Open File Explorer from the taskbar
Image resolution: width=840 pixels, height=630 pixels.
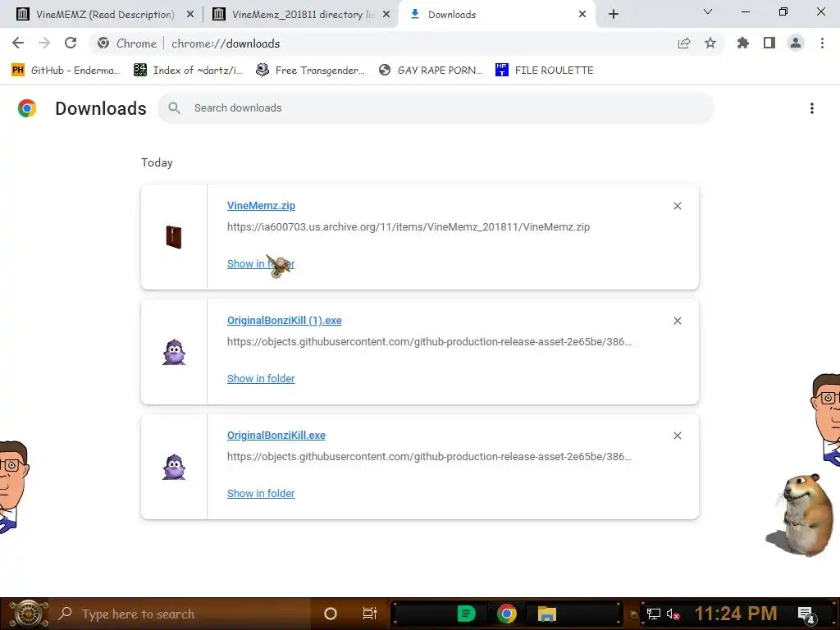click(547, 614)
